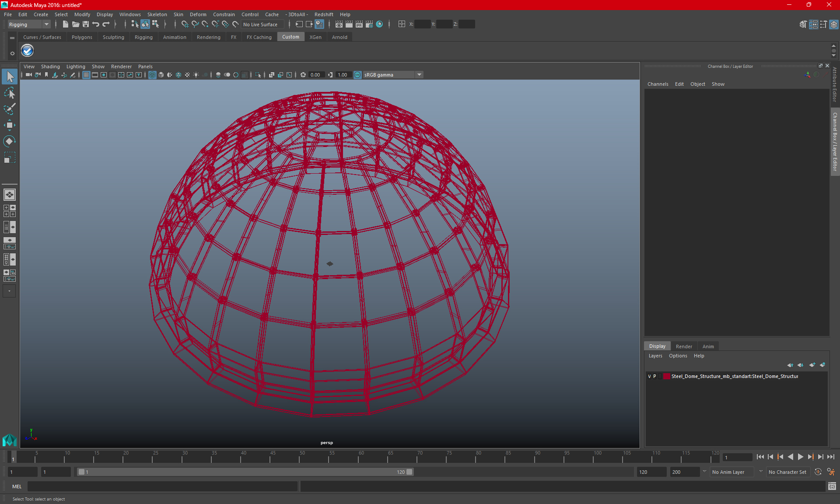Image resolution: width=840 pixels, height=504 pixels.
Task: Create a new scene file icon
Action: coord(65,24)
